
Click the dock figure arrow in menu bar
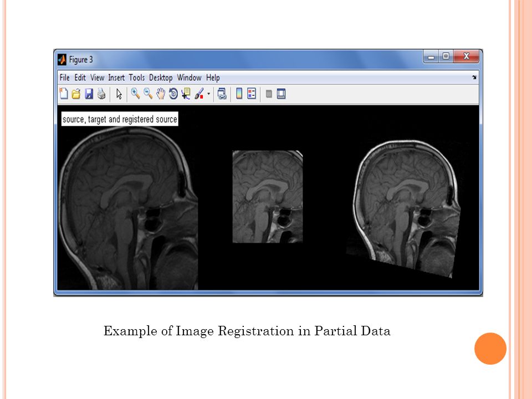tap(474, 78)
